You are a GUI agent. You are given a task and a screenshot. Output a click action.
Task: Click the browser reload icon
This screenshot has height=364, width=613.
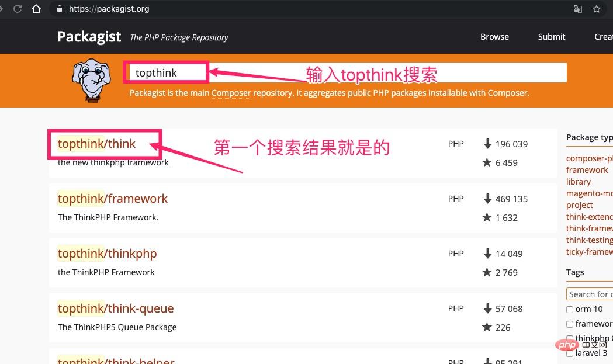point(18,9)
